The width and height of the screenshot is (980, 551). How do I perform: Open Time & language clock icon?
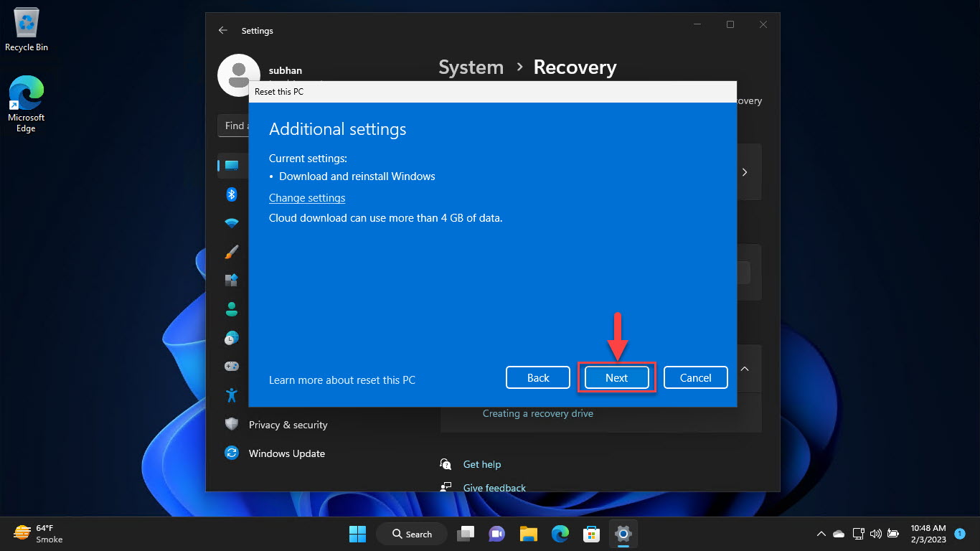coord(232,338)
